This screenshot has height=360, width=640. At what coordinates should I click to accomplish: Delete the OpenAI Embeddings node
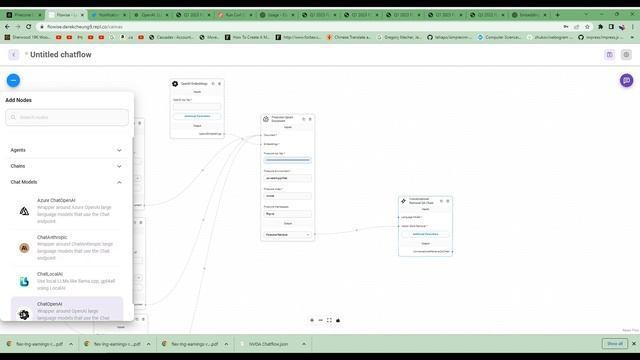[220, 84]
